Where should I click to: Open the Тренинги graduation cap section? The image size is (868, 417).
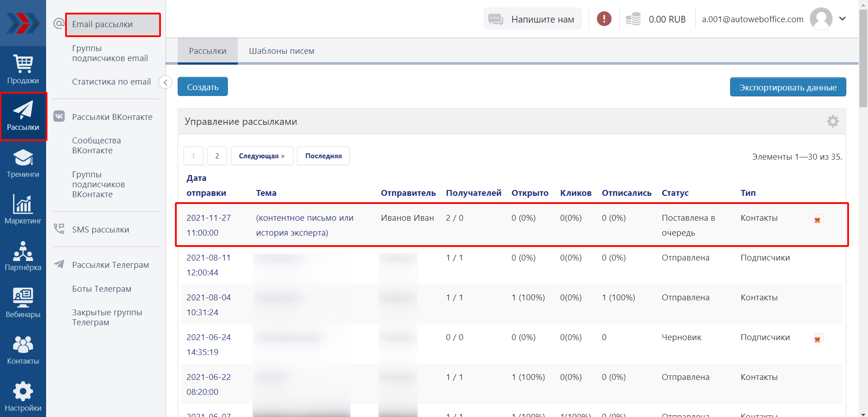23,163
